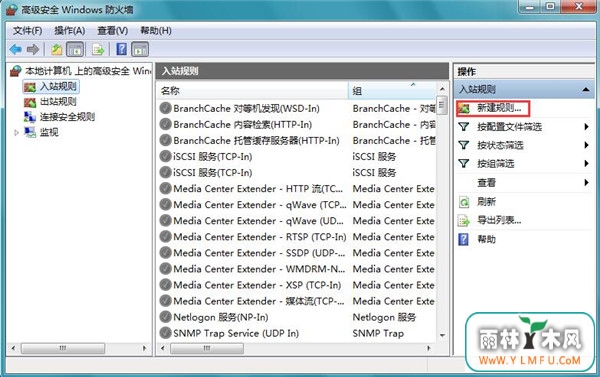Go back using the toolbar back arrow

point(15,49)
